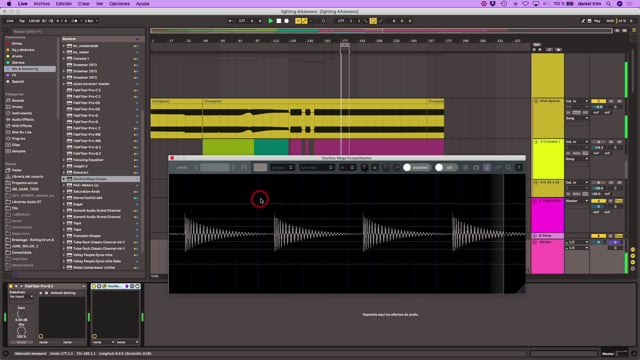Toggle the first white switch in Oszillos toolbar
The height and width of the screenshot is (360, 640).
pyautogui.click(x=416, y=167)
